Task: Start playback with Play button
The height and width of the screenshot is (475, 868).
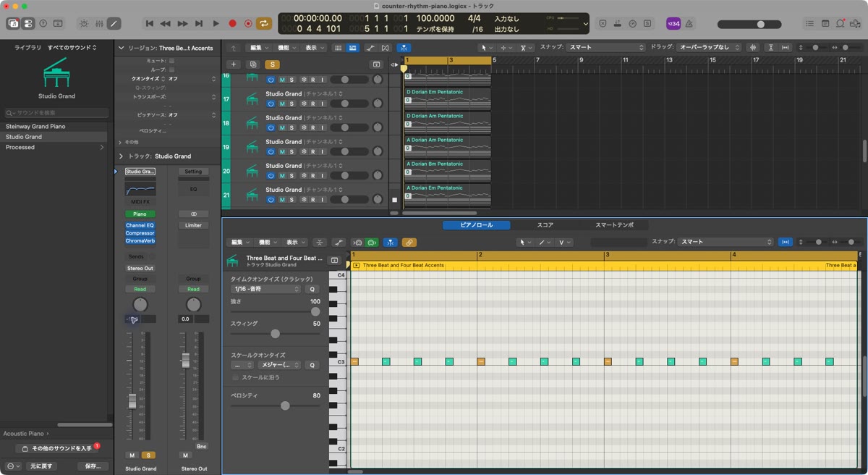Action: click(216, 23)
